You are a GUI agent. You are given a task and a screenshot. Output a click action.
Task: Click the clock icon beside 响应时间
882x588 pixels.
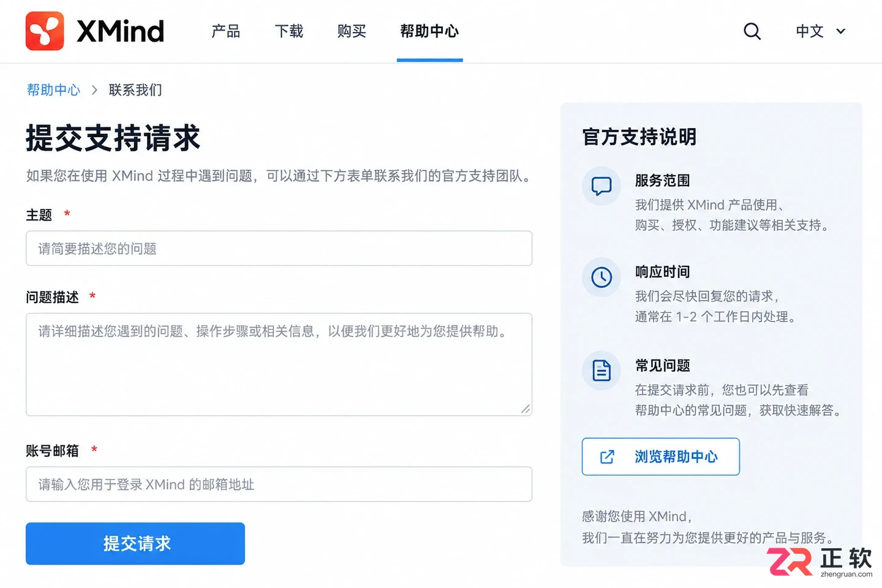[x=601, y=277]
